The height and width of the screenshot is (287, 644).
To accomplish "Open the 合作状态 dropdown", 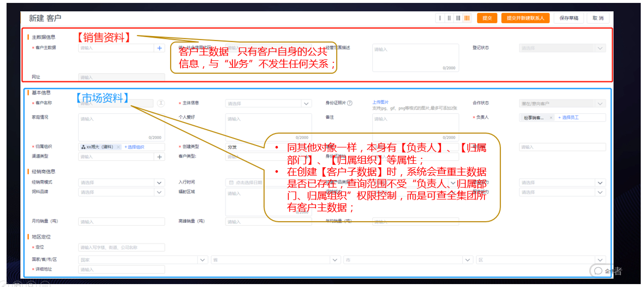I will pyautogui.click(x=562, y=103).
